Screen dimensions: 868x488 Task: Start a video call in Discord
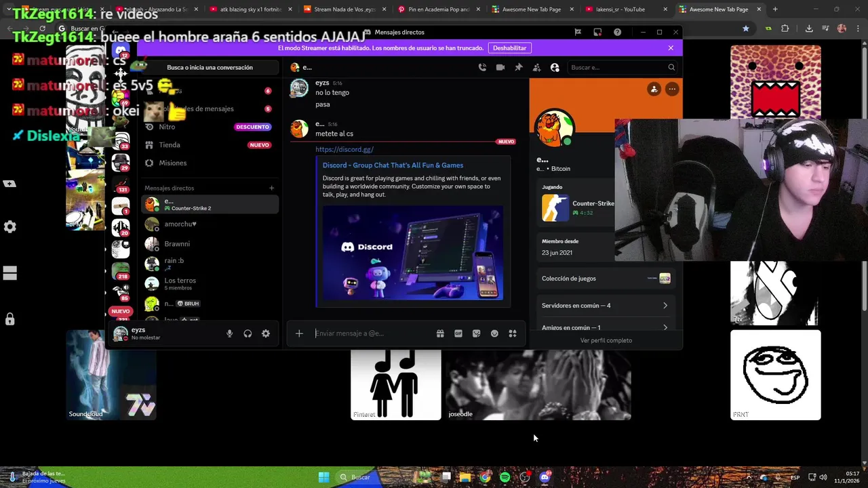(500, 67)
